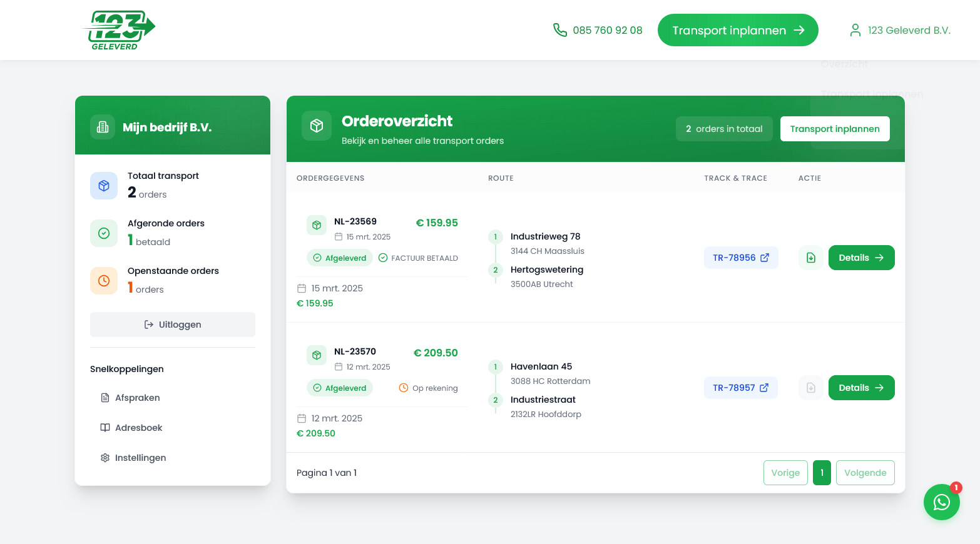Click the Afgeleverd status badge of NL-23569
980x544 pixels.
(340, 258)
